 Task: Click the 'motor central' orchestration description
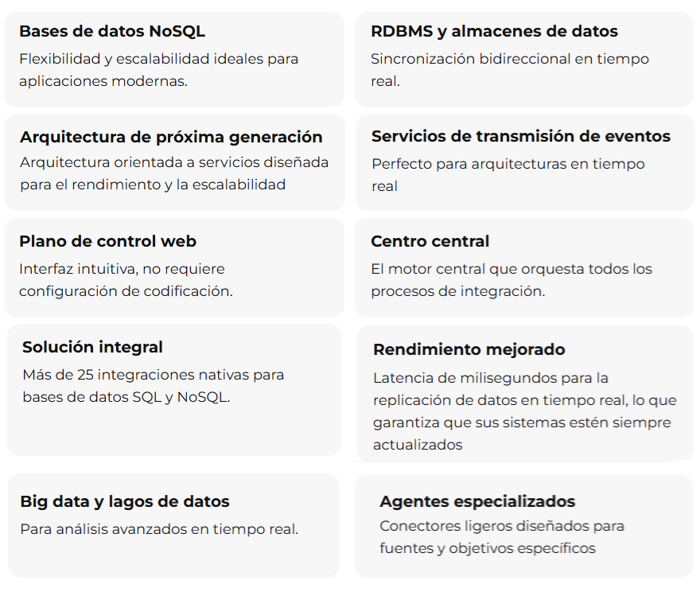coord(511,279)
